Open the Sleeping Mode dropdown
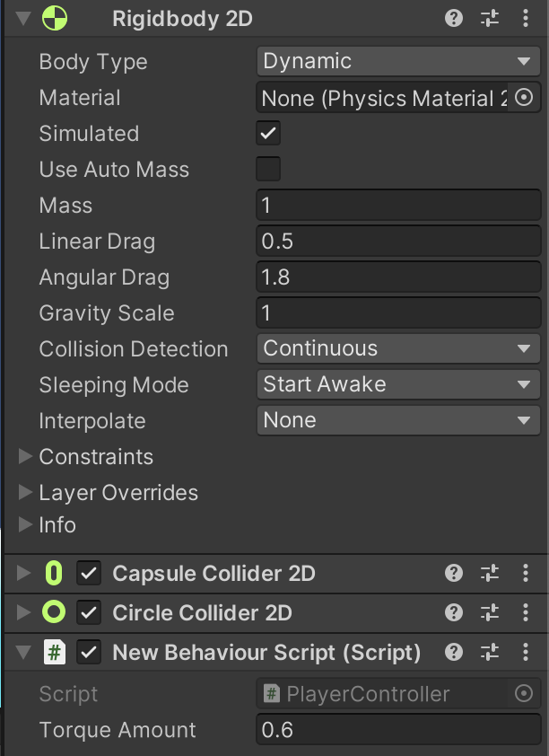 [398, 384]
